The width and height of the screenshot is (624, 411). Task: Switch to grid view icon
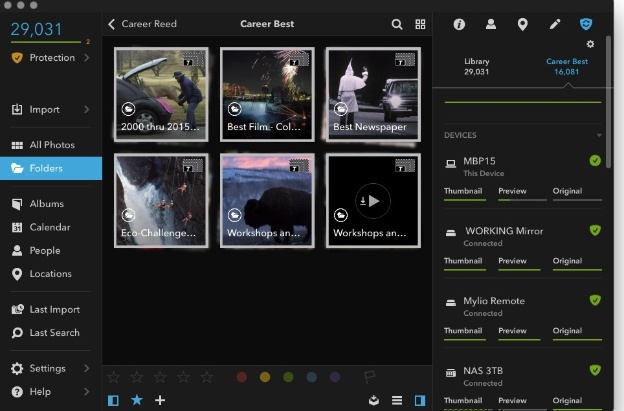click(x=421, y=24)
